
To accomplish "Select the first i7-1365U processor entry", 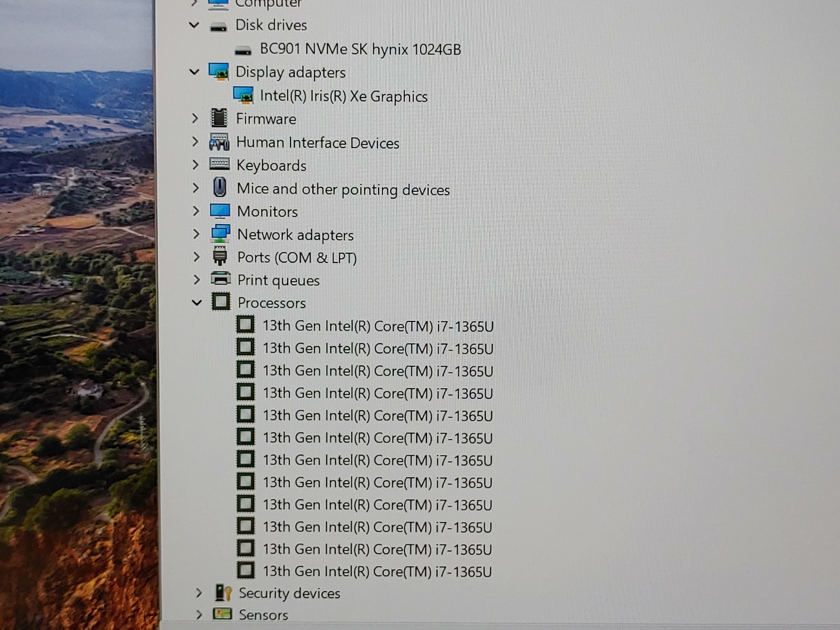I will tap(378, 325).
